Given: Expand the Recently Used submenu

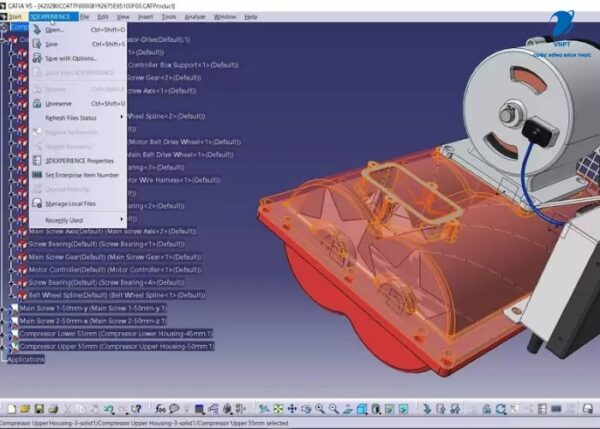Looking at the screenshot, I should [78, 220].
